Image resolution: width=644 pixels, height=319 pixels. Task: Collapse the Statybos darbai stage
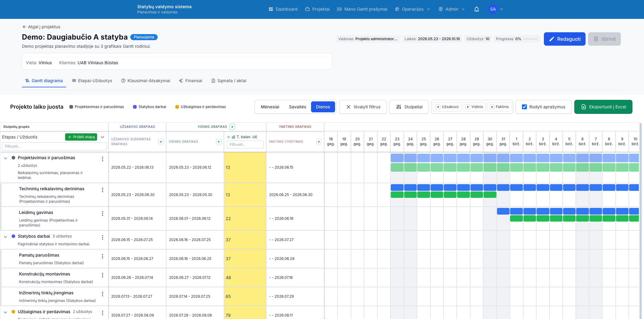click(5, 237)
